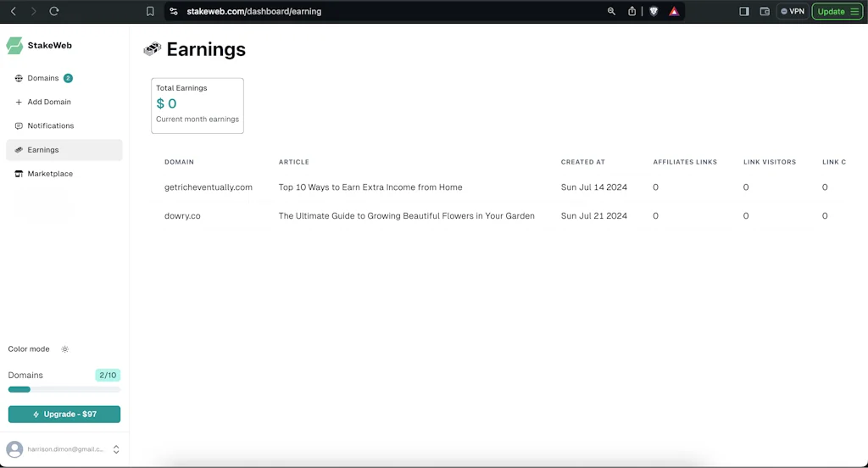Open Domains in the sidebar
The image size is (868, 468).
click(x=43, y=78)
